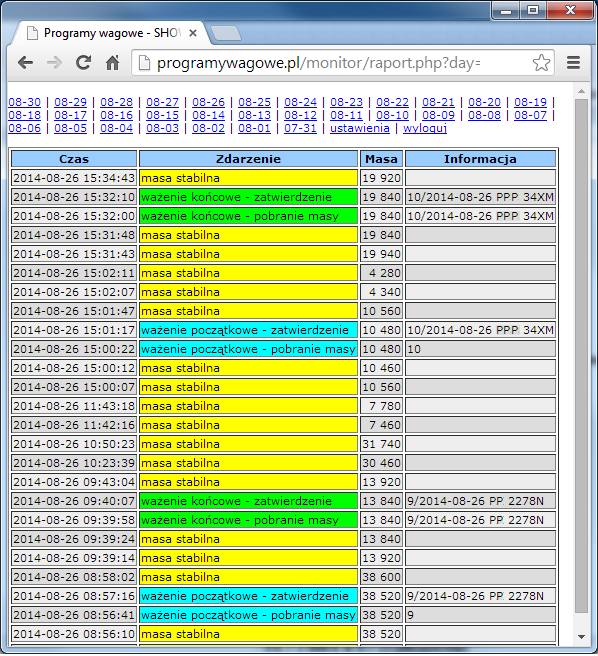
Task: Open the 08-26 day report link
Action: (x=208, y=102)
